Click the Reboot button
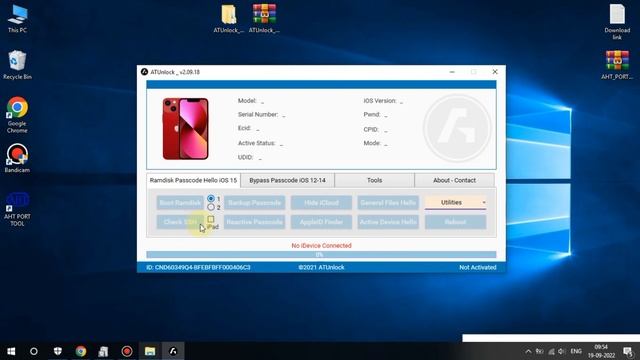The height and width of the screenshot is (360, 640). [456, 222]
